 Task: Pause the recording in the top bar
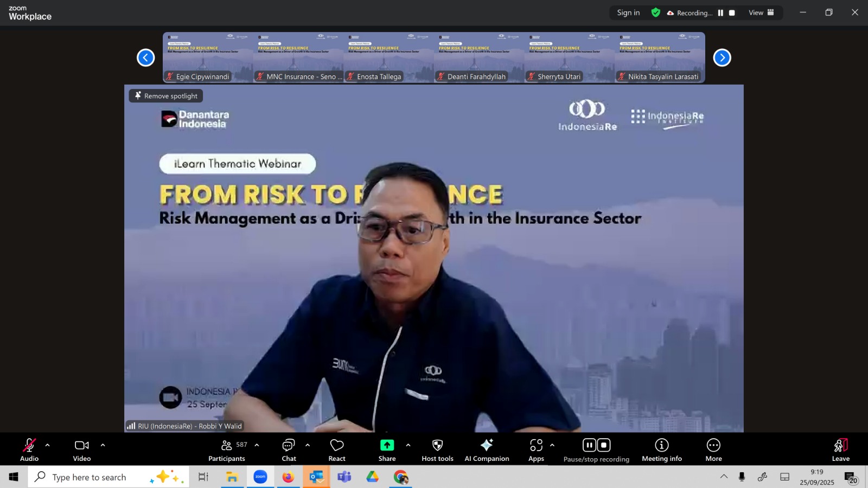click(720, 13)
